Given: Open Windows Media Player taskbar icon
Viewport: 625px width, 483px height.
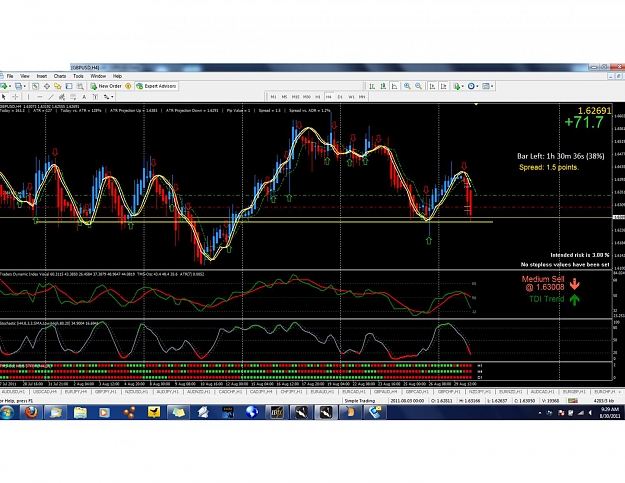Looking at the screenshot, I should [104, 412].
